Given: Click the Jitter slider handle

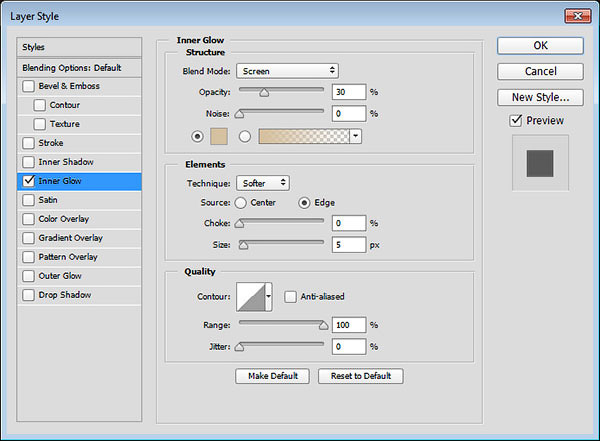Looking at the screenshot, I should coord(239,347).
